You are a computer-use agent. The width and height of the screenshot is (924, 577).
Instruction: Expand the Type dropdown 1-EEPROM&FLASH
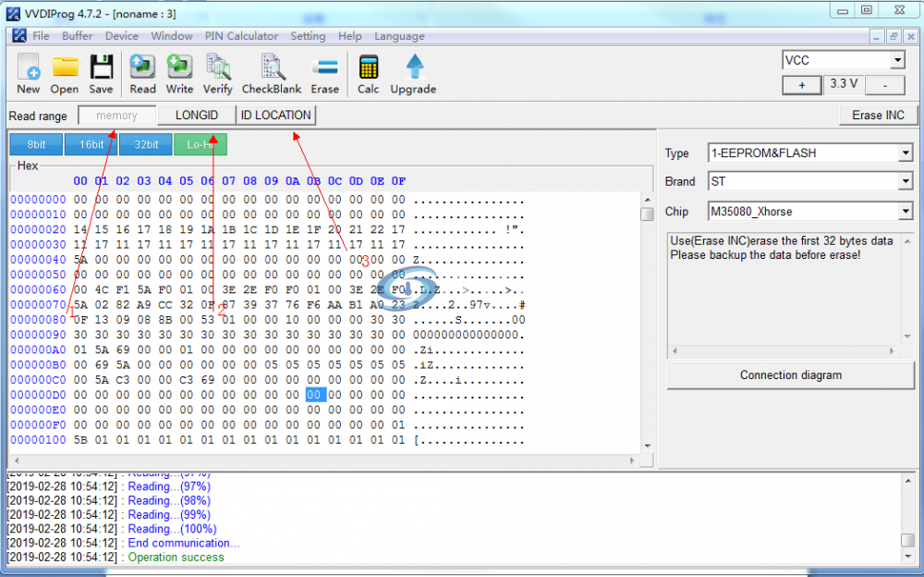906,153
